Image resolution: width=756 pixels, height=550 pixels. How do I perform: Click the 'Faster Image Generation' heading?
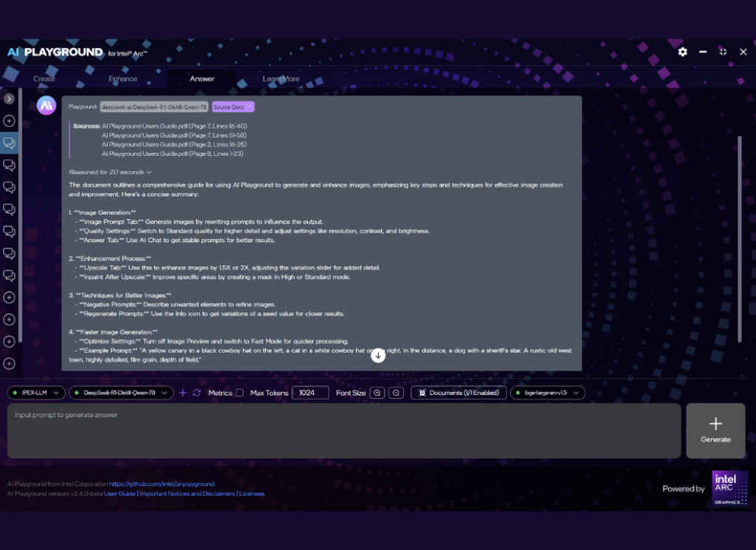[x=113, y=332]
